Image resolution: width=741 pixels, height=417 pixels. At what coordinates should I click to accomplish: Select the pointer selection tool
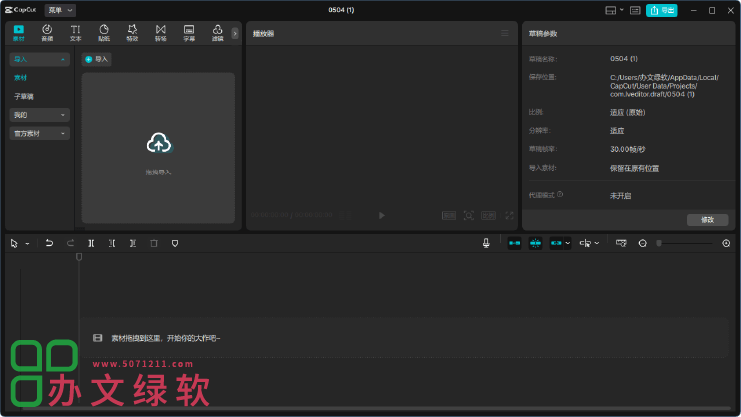click(14, 243)
